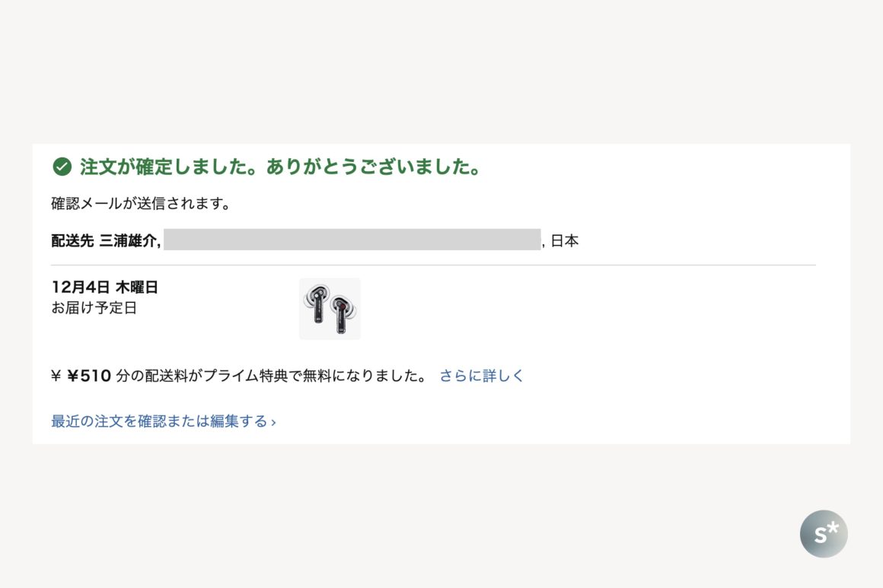Click the 12月4日 delivery date
This screenshot has height=588, width=883.
pos(81,288)
